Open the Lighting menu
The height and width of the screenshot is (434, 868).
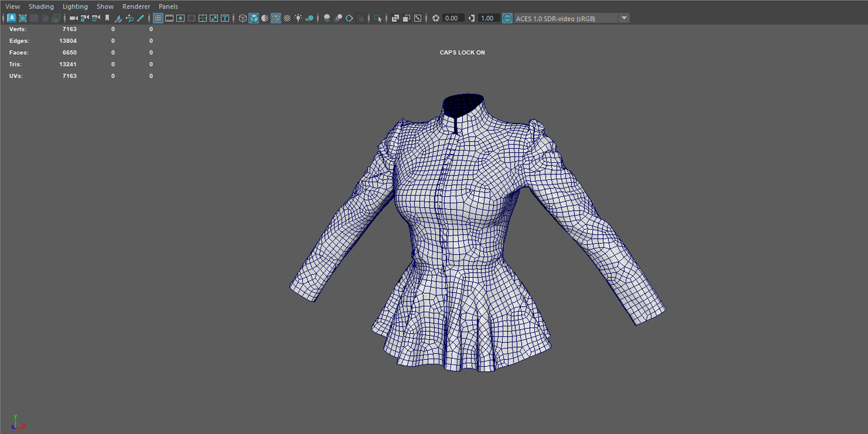(x=75, y=6)
